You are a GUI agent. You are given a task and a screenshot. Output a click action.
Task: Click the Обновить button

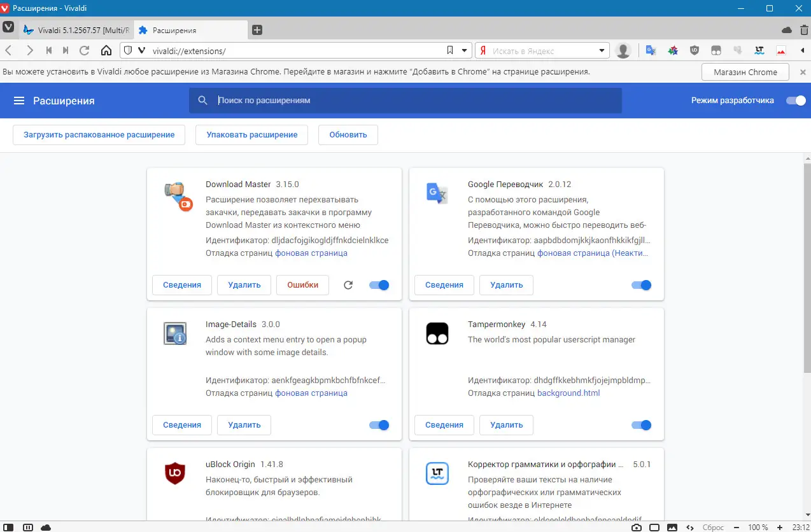tap(348, 135)
